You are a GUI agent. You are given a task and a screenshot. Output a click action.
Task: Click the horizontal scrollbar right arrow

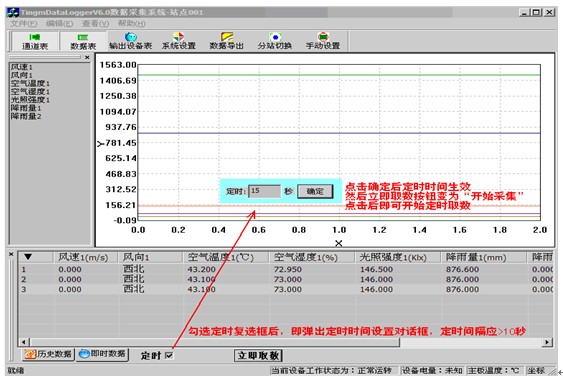(547, 342)
